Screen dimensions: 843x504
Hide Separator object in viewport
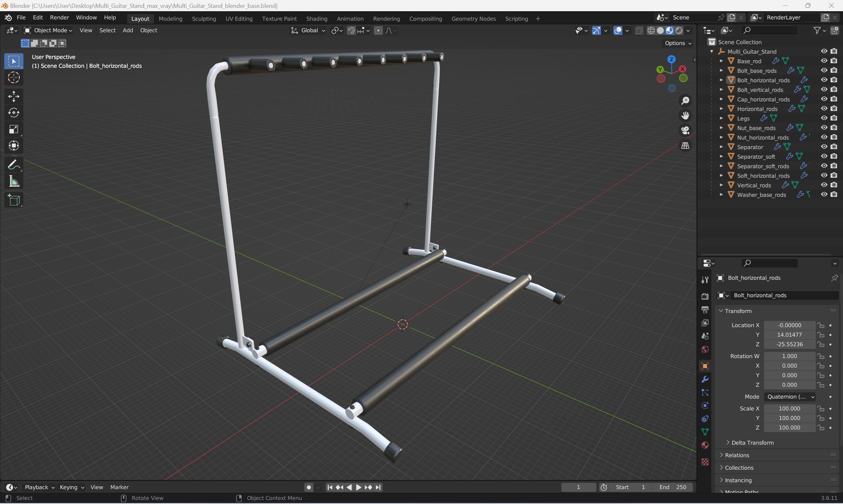click(x=824, y=147)
